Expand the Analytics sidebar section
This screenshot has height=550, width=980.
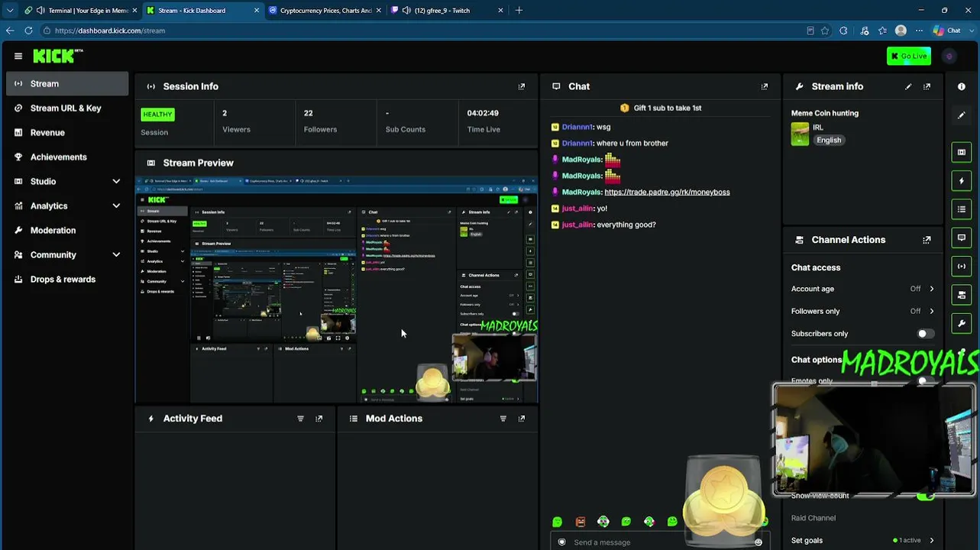coord(116,206)
